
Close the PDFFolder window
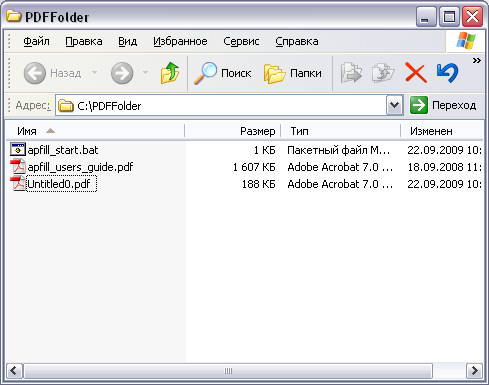[472, 17]
